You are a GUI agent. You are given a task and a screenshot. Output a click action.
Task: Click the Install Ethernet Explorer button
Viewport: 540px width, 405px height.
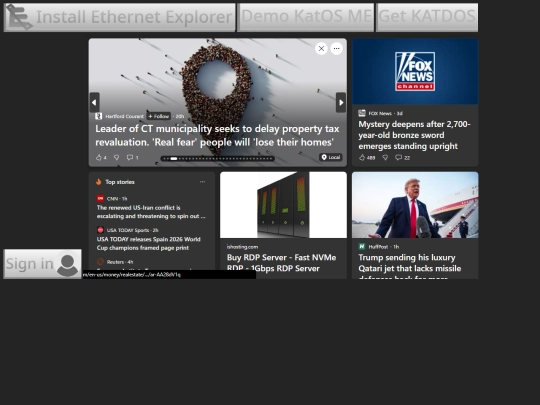coord(120,18)
